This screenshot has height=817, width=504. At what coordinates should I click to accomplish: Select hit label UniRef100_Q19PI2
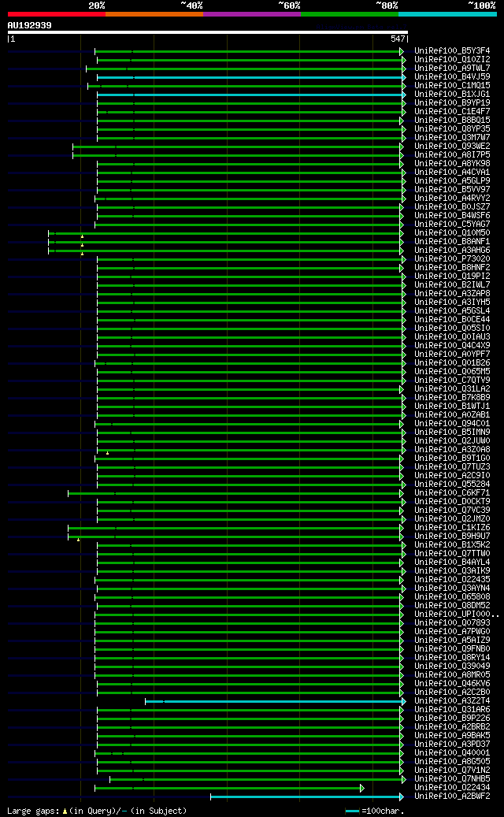pyautogui.click(x=452, y=277)
